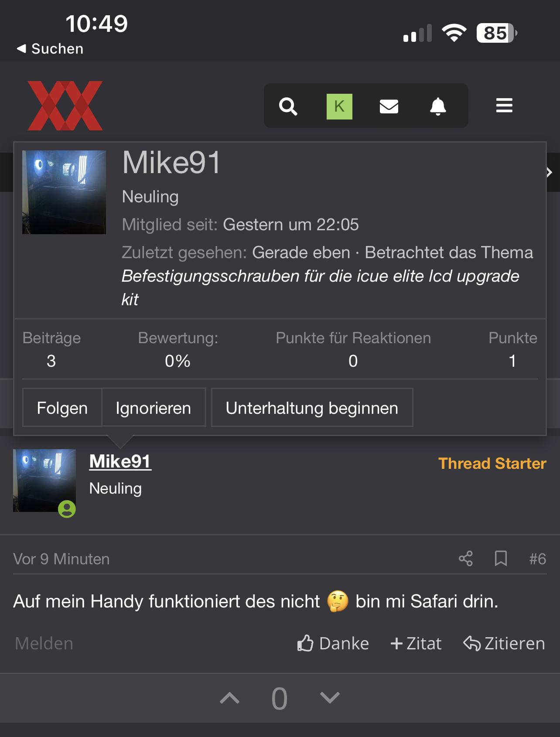
Task: Click the large Mike91 profile picture thumbnail
Action: point(64,192)
